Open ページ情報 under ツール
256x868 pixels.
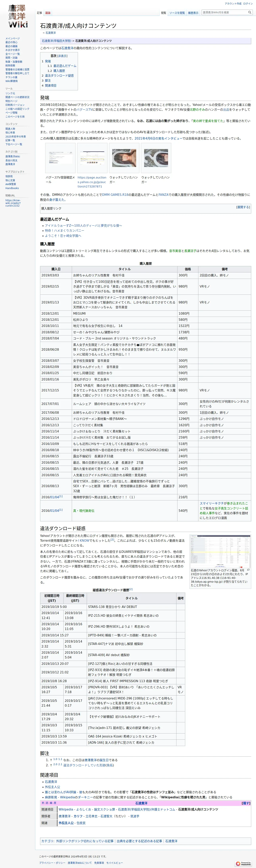click(12, 113)
